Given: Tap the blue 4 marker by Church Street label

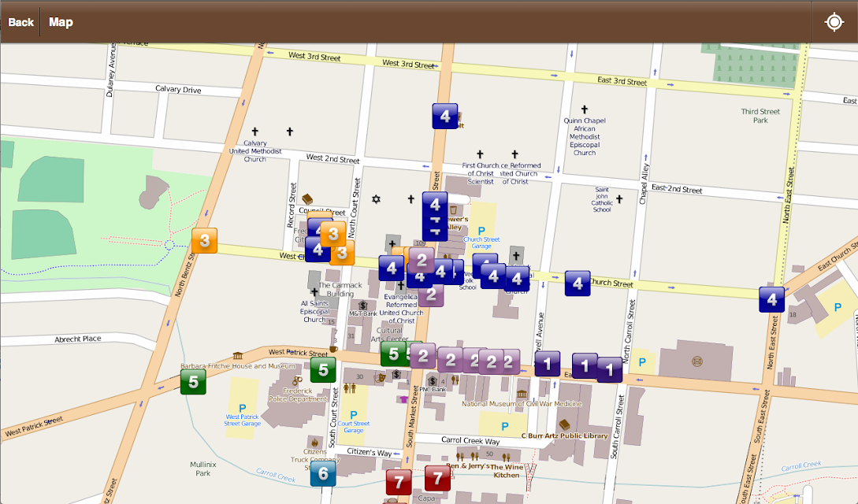Looking at the screenshot, I should [578, 283].
